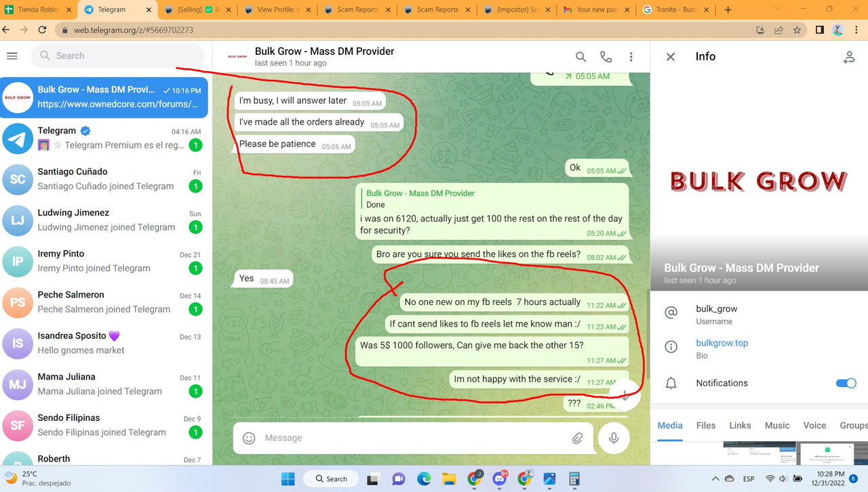Search within the Bulk Grow chat
The height and width of the screenshot is (492, 868).
[x=580, y=57]
